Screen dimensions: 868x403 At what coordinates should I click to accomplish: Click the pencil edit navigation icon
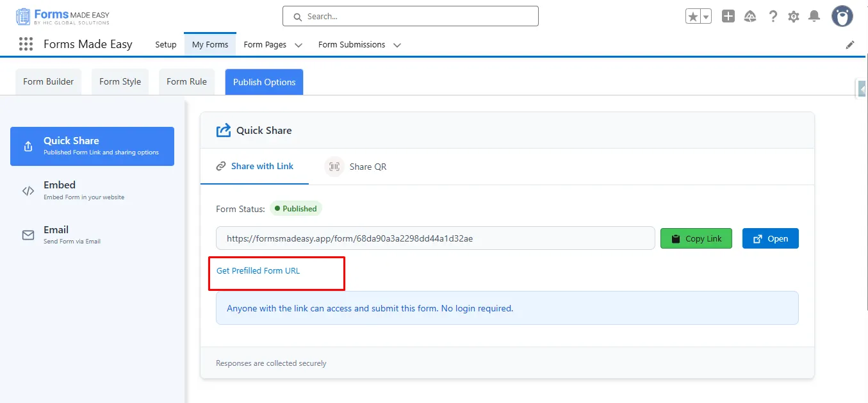click(850, 45)
